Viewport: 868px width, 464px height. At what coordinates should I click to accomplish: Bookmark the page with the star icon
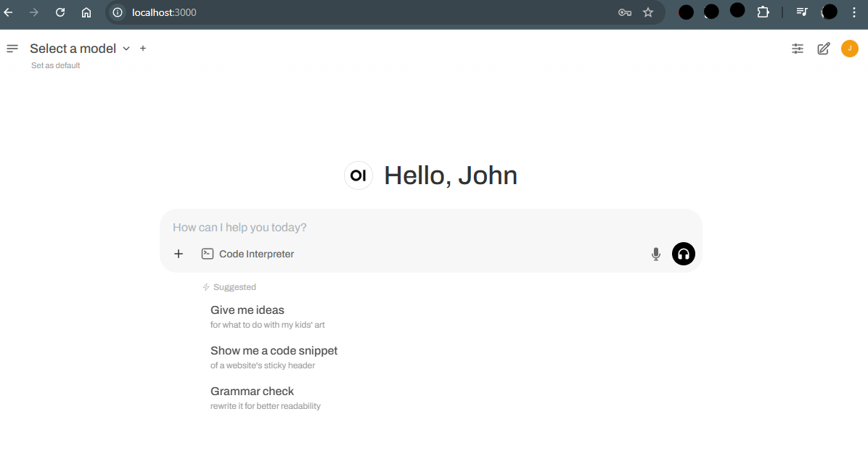pos(648,12)
